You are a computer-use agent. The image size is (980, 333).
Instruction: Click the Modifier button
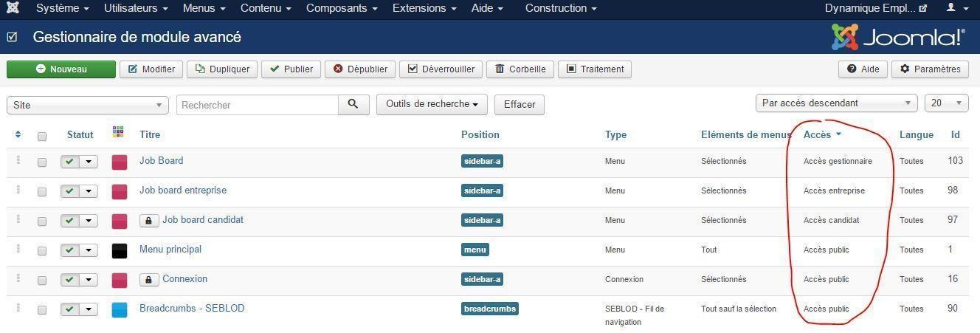pos(151,69)
